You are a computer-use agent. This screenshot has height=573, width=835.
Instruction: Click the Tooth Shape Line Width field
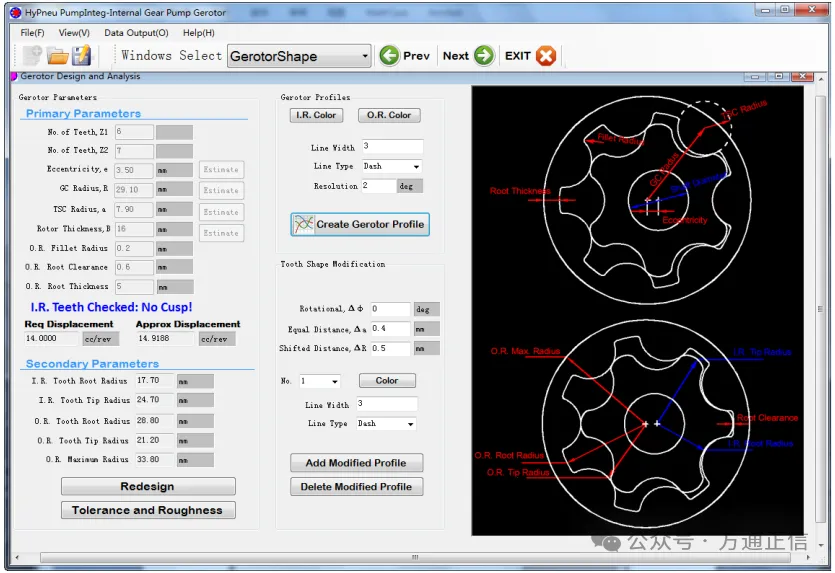click(x=387, y=404)
